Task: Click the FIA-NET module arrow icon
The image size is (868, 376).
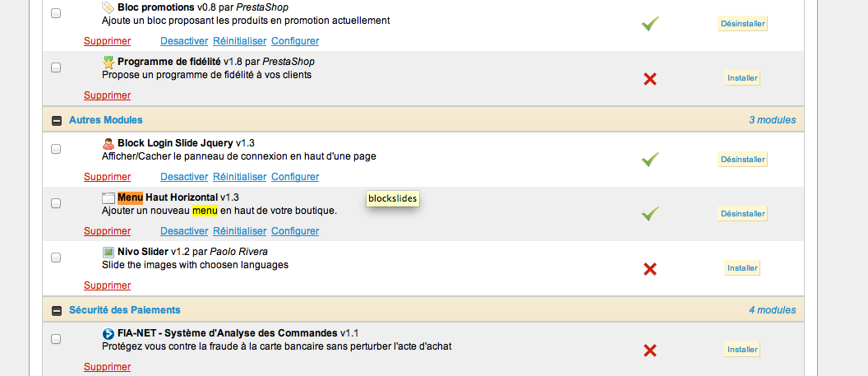Action: (108, 333)
